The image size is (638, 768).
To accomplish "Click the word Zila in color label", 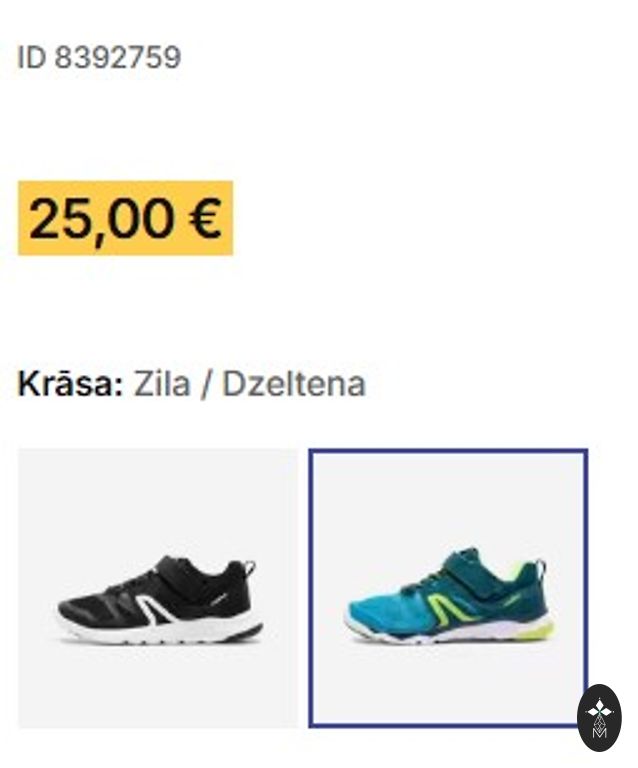I will [162, 384].
